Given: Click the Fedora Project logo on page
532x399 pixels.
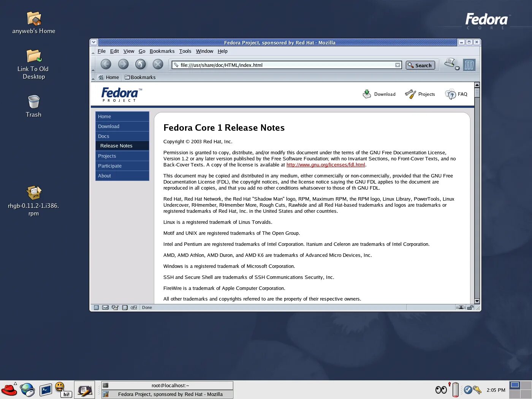Looking at the screenshot, I should pyautogui.click(x=122, y=95).
